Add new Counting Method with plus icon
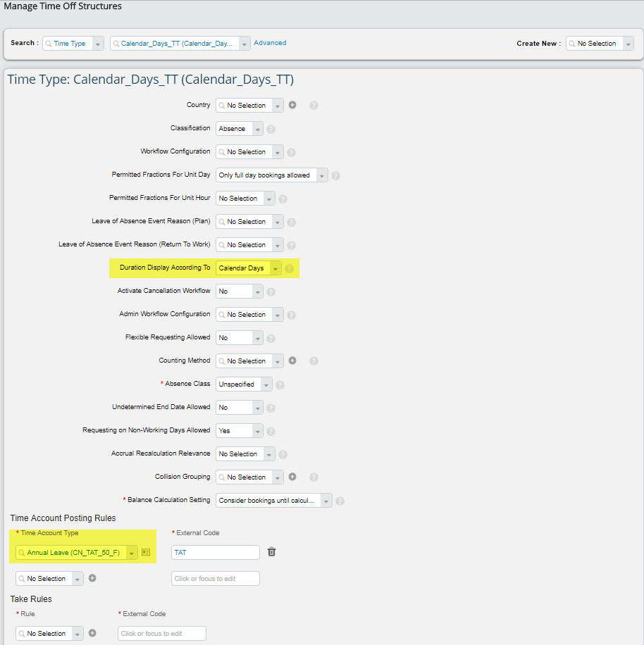 tap(292, 361)
